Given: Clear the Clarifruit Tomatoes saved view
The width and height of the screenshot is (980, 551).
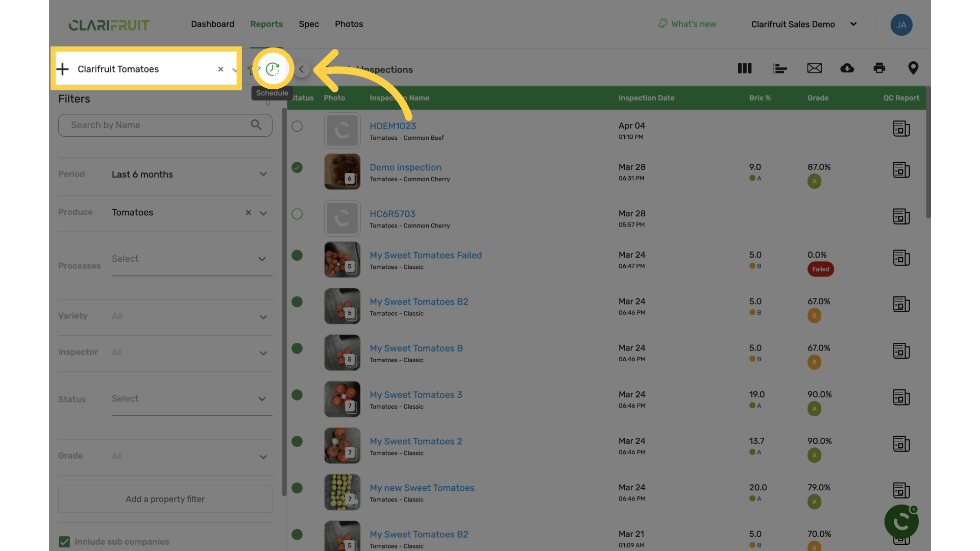Looking at the screenshot, I should pos(220,69).
